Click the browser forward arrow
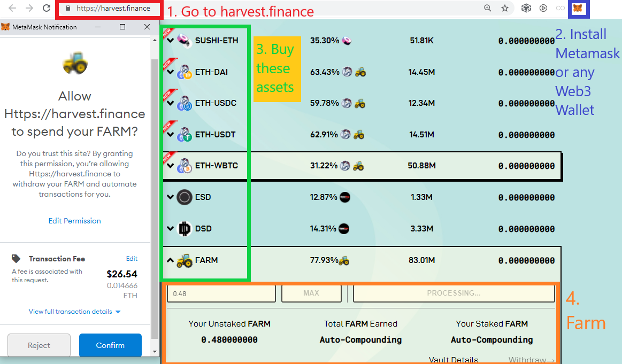622x364 pixels. 29,8
